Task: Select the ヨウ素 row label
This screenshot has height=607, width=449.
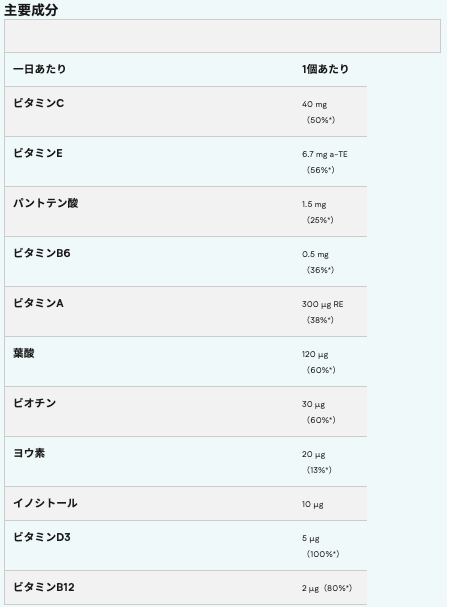Action: click(x=29, y=453)
